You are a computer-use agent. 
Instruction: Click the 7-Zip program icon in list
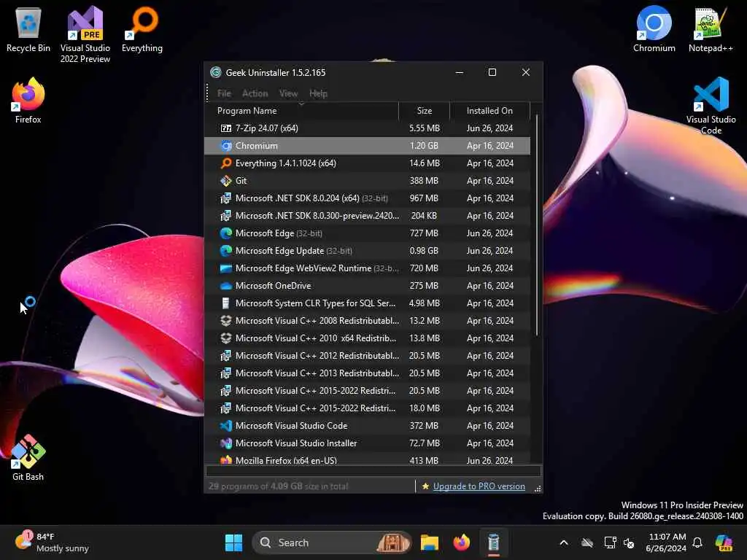(x=226, y=128)
